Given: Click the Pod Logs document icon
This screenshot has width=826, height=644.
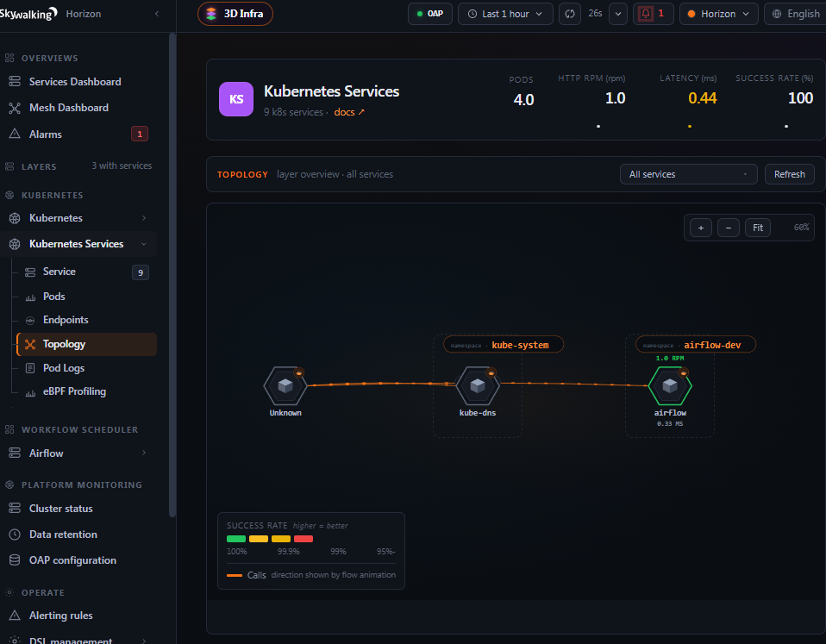Looking at the screenshot, I should 30,368.
